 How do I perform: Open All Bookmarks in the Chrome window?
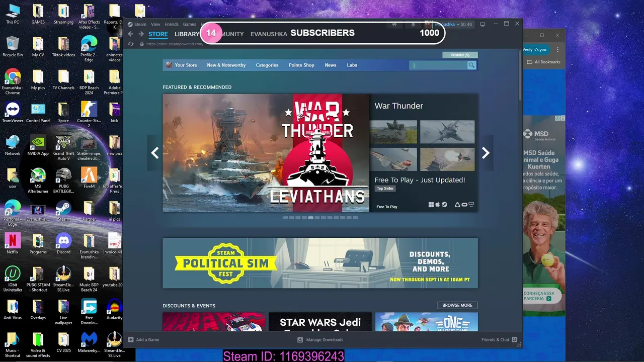tap(543, 62)
